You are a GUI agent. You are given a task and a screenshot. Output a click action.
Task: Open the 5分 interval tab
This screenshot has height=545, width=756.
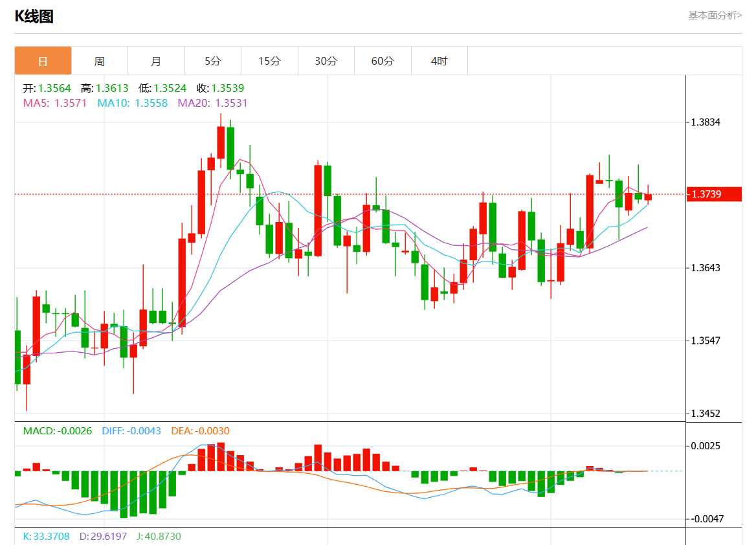(212, 61)
